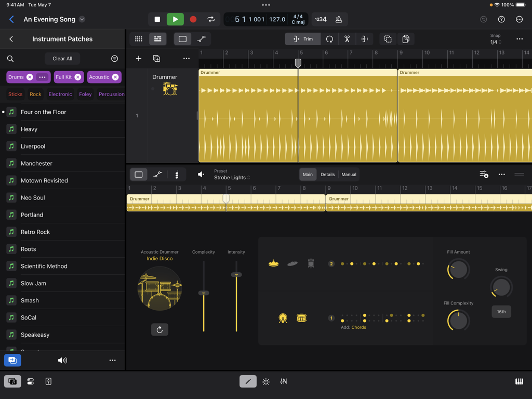Switch to the Manual tab
The image size is (532, 399).
click(349, 174)
